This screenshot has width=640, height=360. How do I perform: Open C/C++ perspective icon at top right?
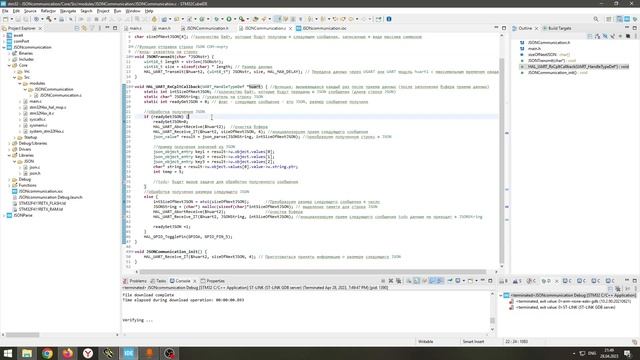click(x=620, y=19)
